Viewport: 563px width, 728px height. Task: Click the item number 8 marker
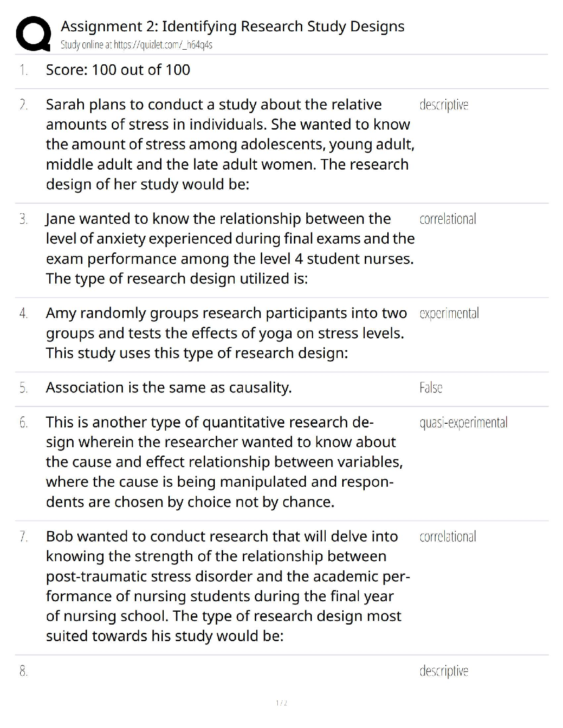point(23,672)
